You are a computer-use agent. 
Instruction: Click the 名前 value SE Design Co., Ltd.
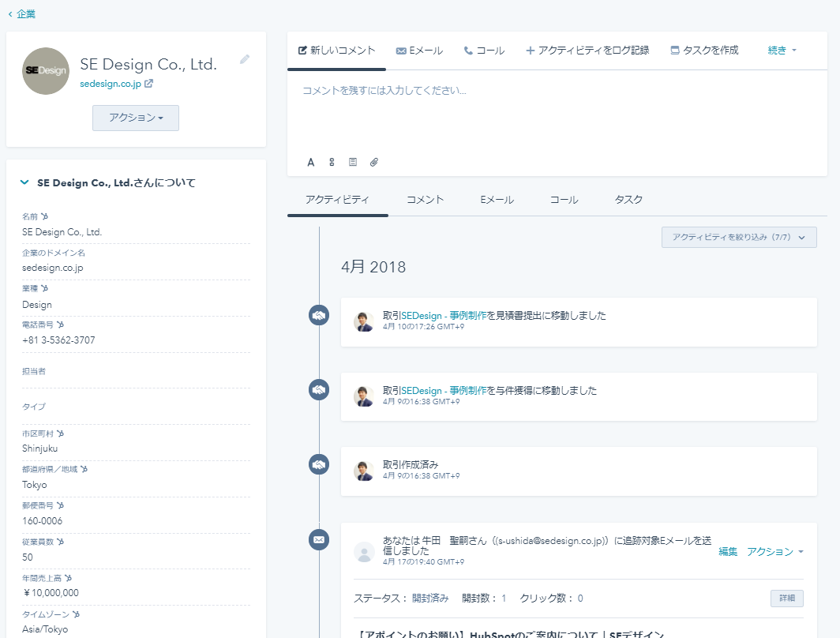point(62,232)
